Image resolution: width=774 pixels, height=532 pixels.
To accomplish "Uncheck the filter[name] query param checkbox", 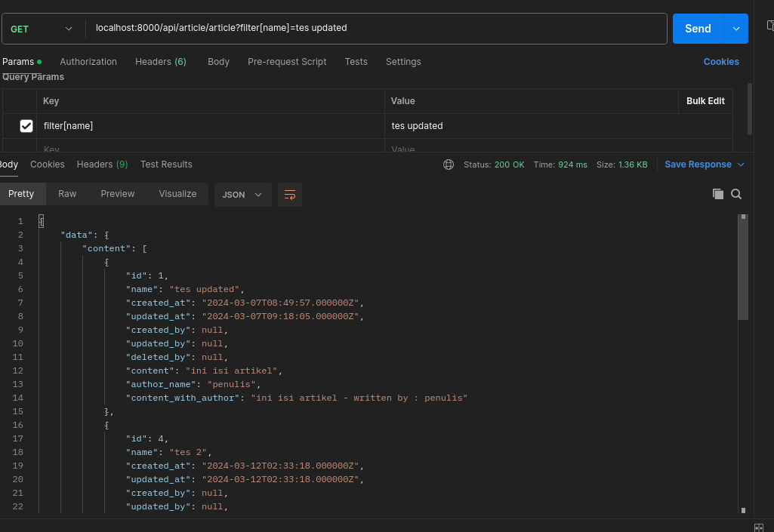I will click(x=26, y=126).
